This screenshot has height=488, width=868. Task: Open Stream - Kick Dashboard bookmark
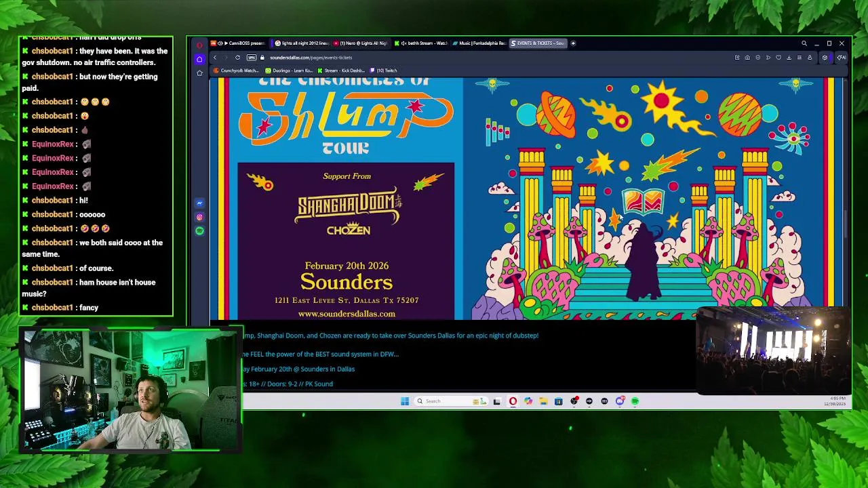341,70
